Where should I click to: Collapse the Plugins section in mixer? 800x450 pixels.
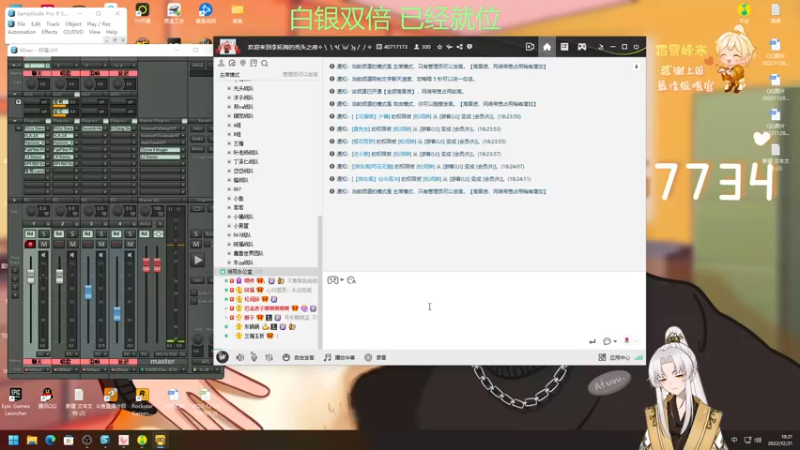pos(15,121)
